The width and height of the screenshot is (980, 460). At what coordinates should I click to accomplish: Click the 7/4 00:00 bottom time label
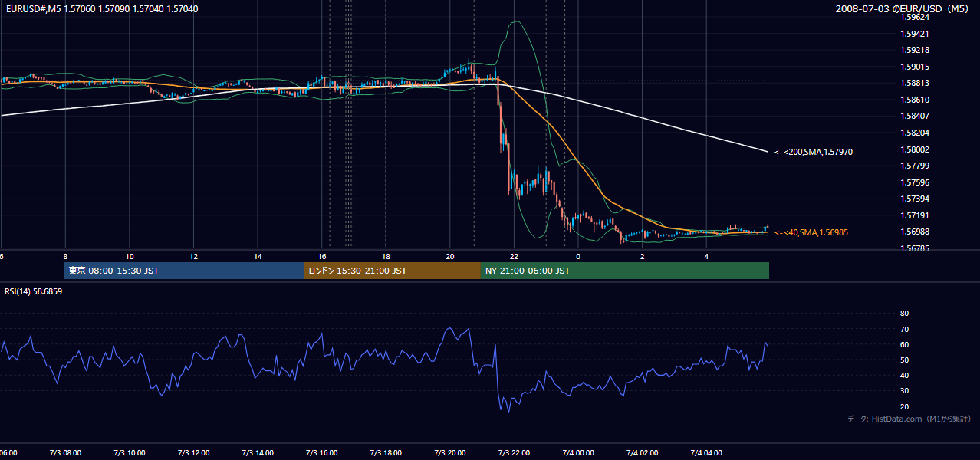click(578, 452)
